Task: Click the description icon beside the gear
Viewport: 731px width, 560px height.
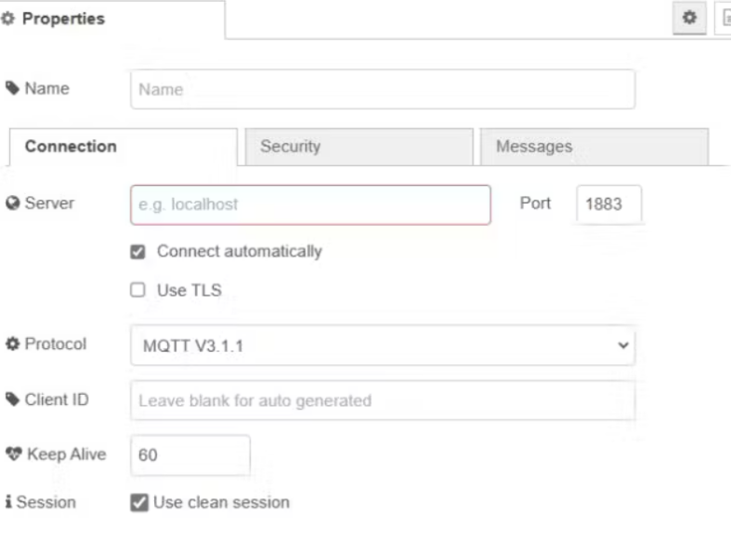Action: coord(724,18)
